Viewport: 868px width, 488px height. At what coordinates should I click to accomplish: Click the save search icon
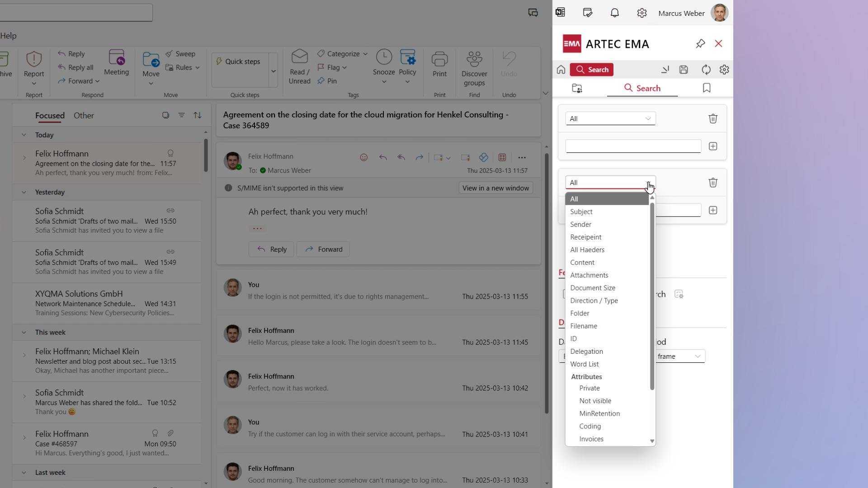(684, 70)
